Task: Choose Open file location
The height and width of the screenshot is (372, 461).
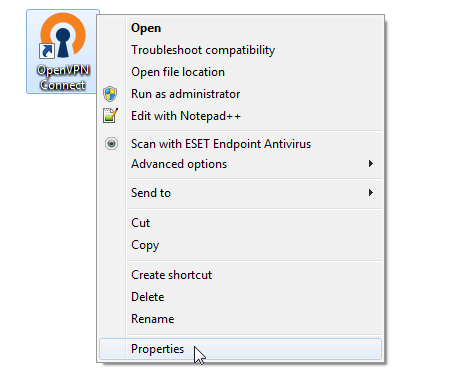Action: [178, 72]
